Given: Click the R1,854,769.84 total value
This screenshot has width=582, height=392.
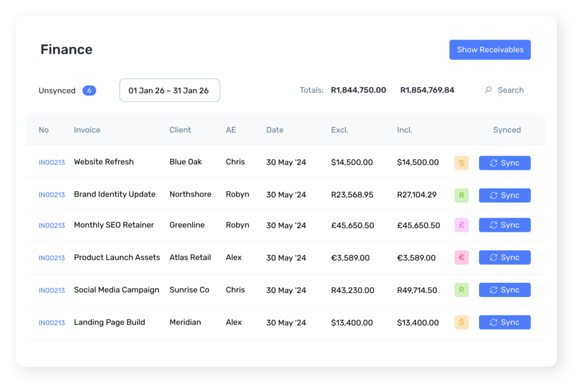Looking at the screenshot, I should (x=427, y=90).
